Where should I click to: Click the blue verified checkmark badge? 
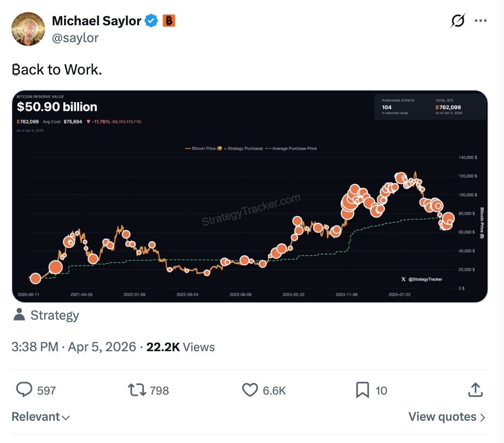pyautogui.click(x=151, y=21)
